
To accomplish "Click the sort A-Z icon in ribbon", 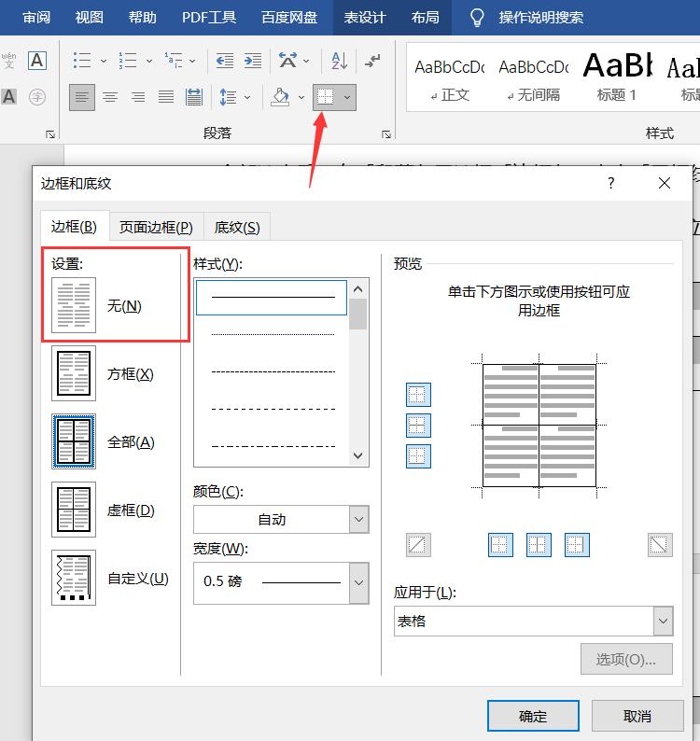I will pyautogui.click(x=339, y=61).
